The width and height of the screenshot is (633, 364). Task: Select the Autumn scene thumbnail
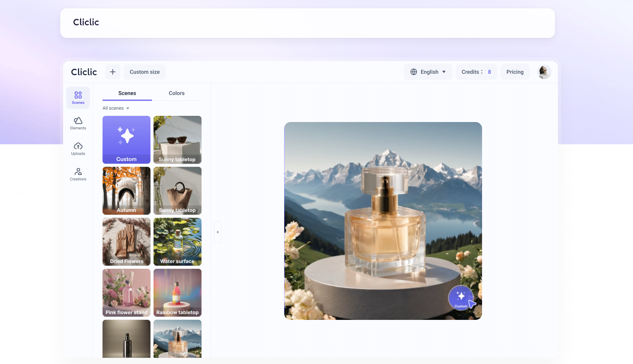[127, 191]
